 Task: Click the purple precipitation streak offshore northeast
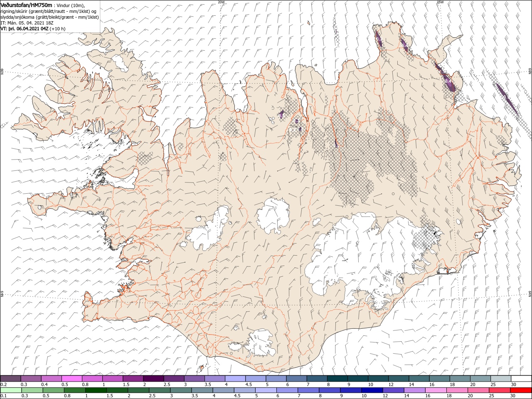(507, 99)
